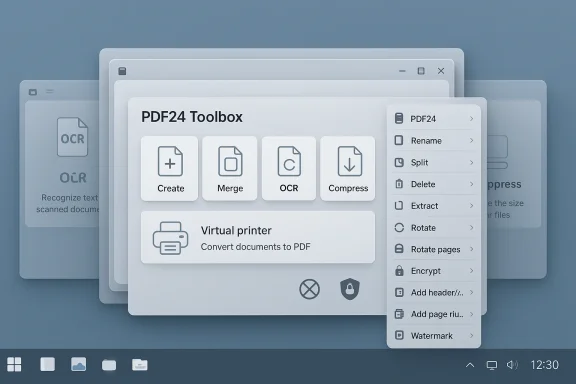
Task: Open the second folder icon in the taskbar
Action: 140,365
